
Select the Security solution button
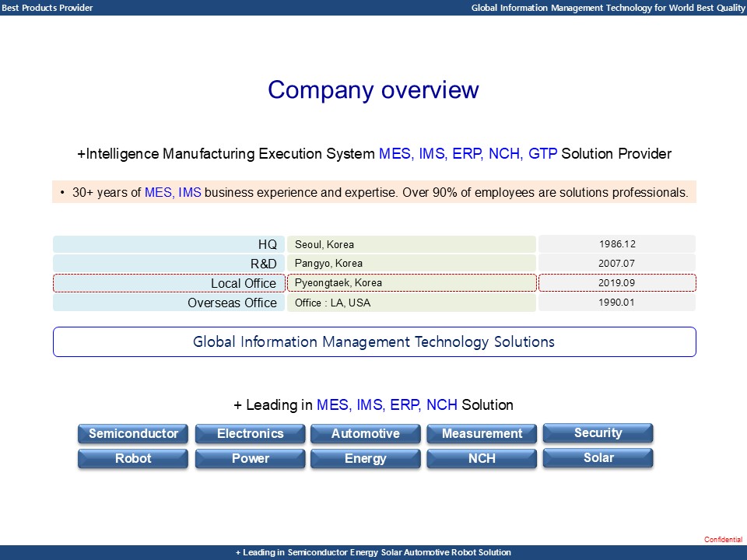coord(598,432)
